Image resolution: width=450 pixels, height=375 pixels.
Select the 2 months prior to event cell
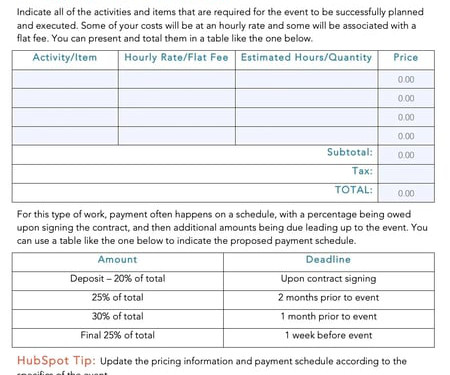coord(329,298)
